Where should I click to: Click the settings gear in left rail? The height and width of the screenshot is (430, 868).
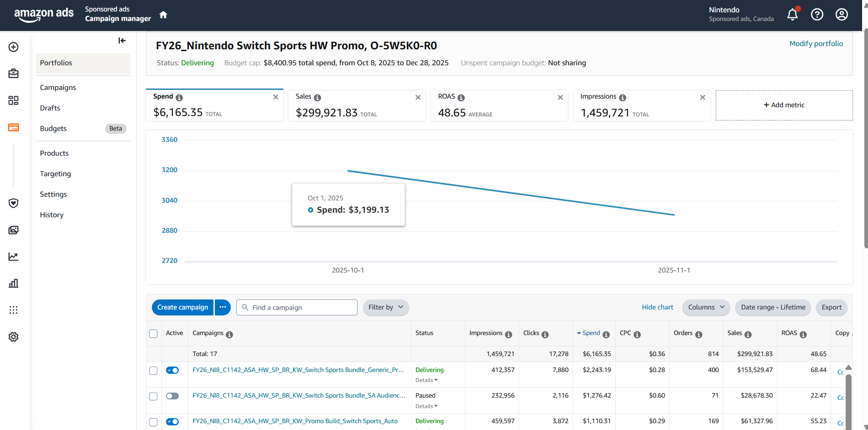click(14, 337)
